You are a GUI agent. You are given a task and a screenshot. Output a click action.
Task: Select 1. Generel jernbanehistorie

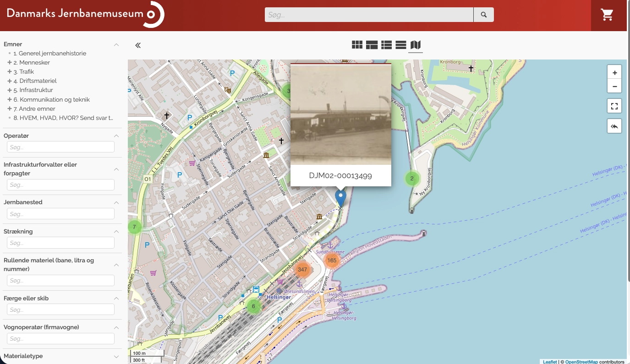49,53
